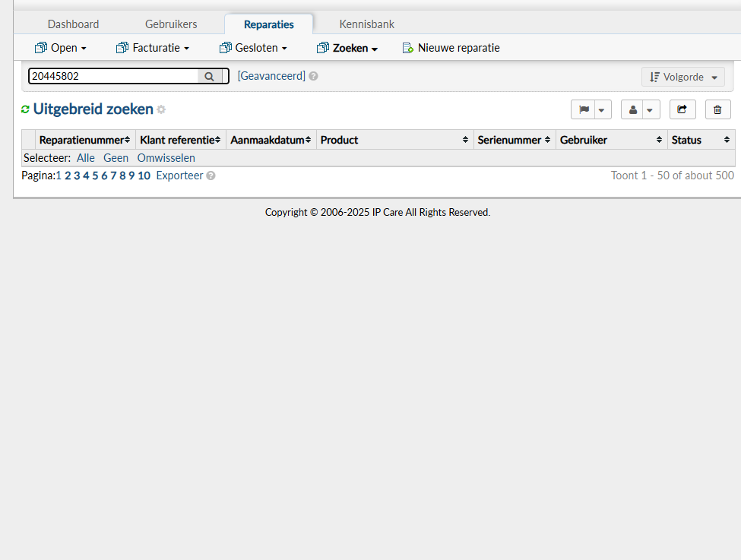Click the magnifier search button
Screen dimensions: 741x560
coord(209,76)
